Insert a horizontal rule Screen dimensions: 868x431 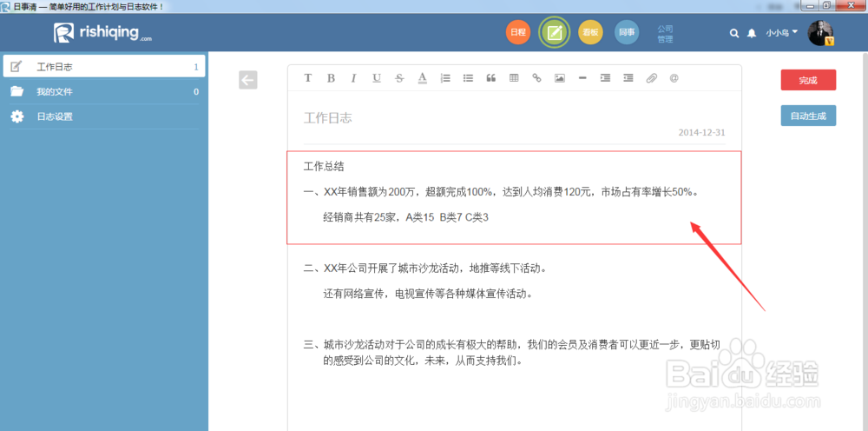pos(582,78)
